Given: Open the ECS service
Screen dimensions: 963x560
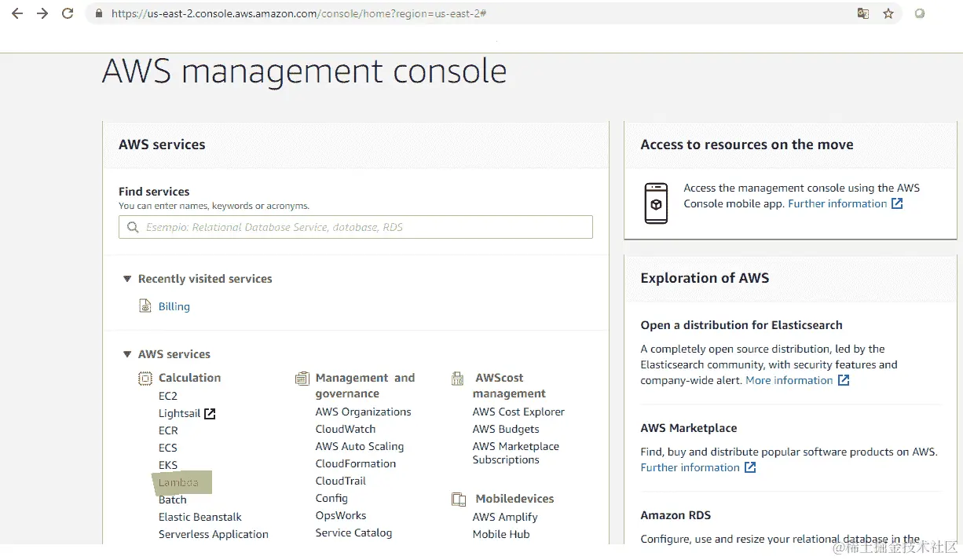Looking at the screenshot, I should click(168, 448).
